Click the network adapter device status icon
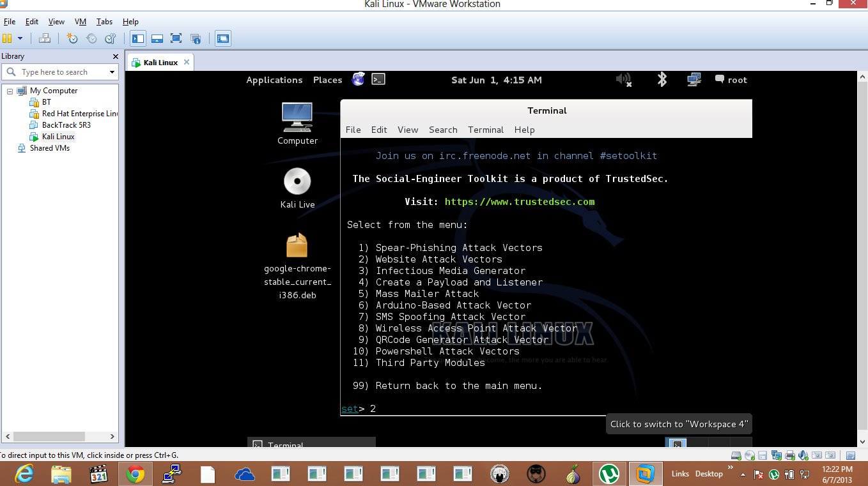 [x=777, y=455]
